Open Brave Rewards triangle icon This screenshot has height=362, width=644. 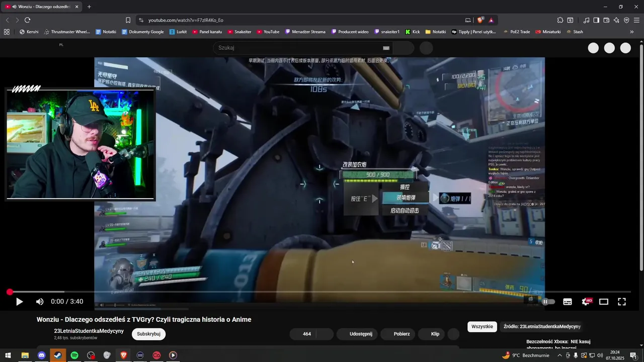tap(491, 20)
